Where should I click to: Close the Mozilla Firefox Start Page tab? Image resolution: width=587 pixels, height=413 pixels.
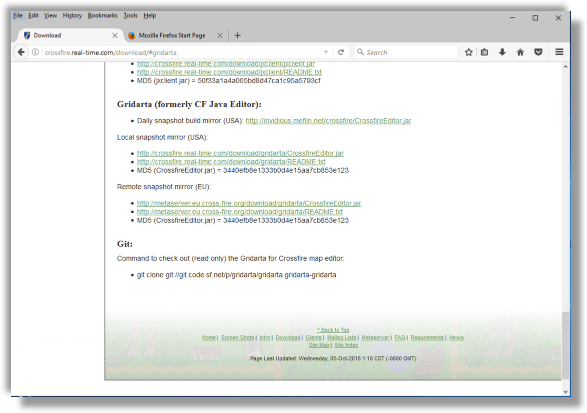[x=220, y=36]
